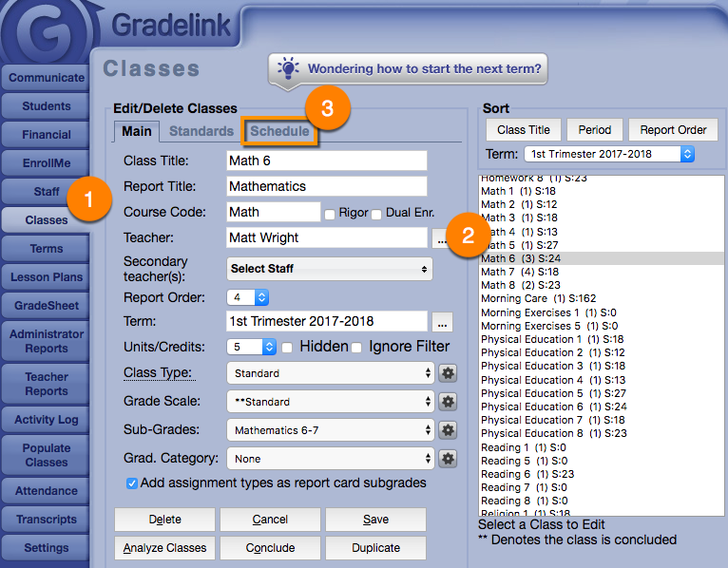Open the ellipsis button beside Term field
This screenshot has height=568, width=728.
pos(442,321)
